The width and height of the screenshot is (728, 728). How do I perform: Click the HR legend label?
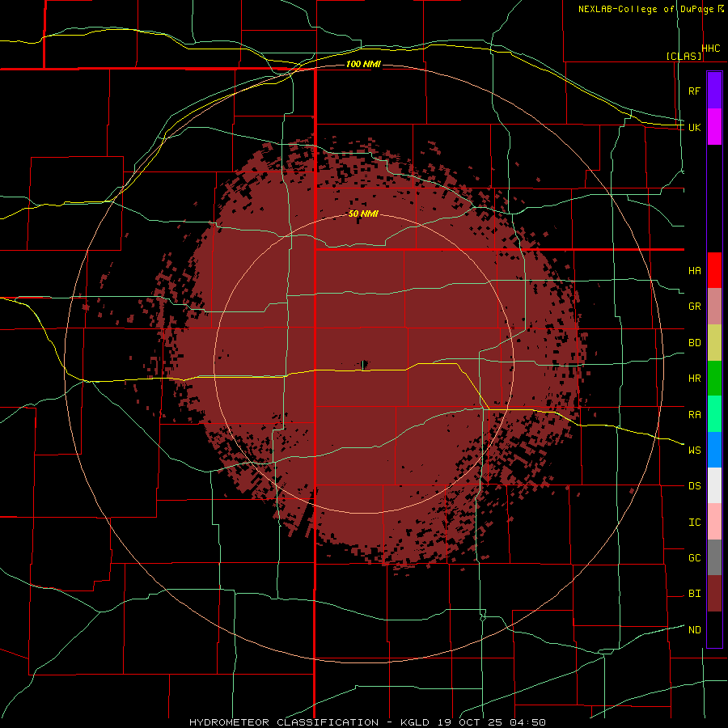(x=694, y=379)
